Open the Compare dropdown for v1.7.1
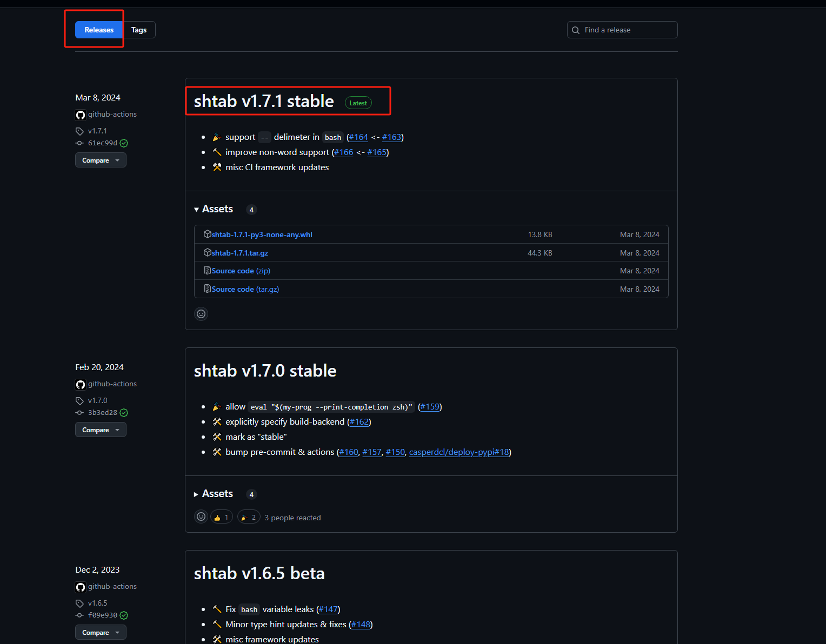The width and height of the screenshot is (826, 644). pyautogui.click(x=101, y=160)
